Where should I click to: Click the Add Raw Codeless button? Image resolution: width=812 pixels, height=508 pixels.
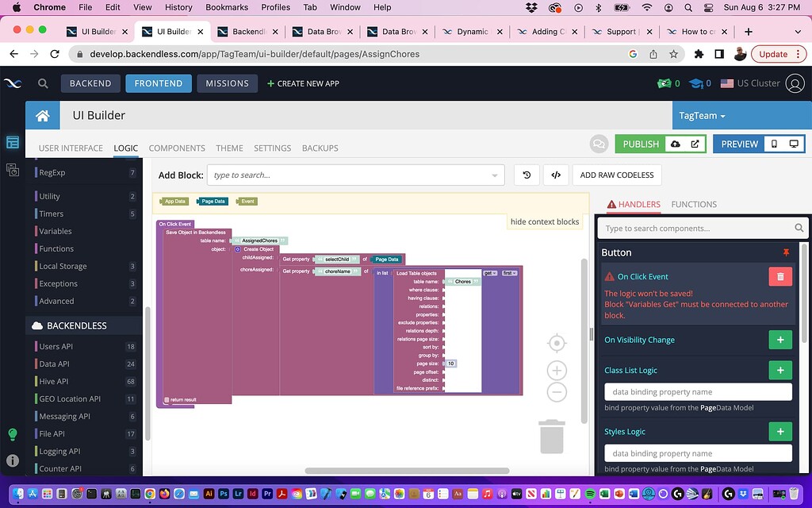[x=616, y=175]
